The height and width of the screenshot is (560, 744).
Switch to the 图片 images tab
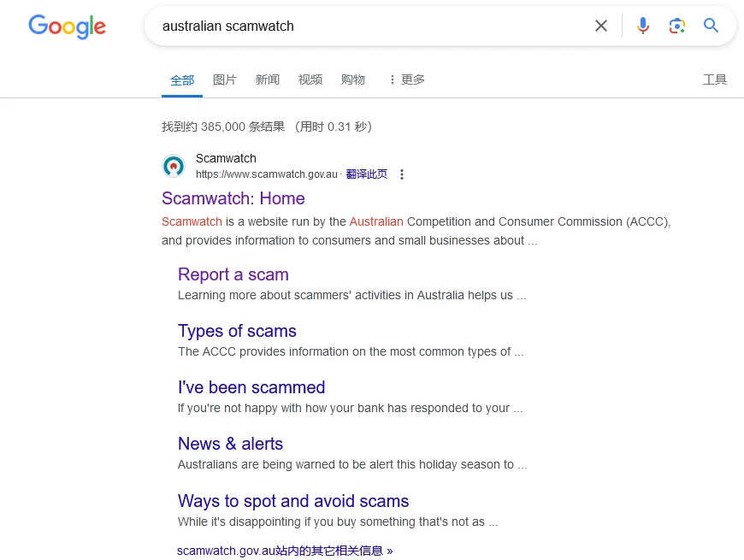[x=225, y=80]
